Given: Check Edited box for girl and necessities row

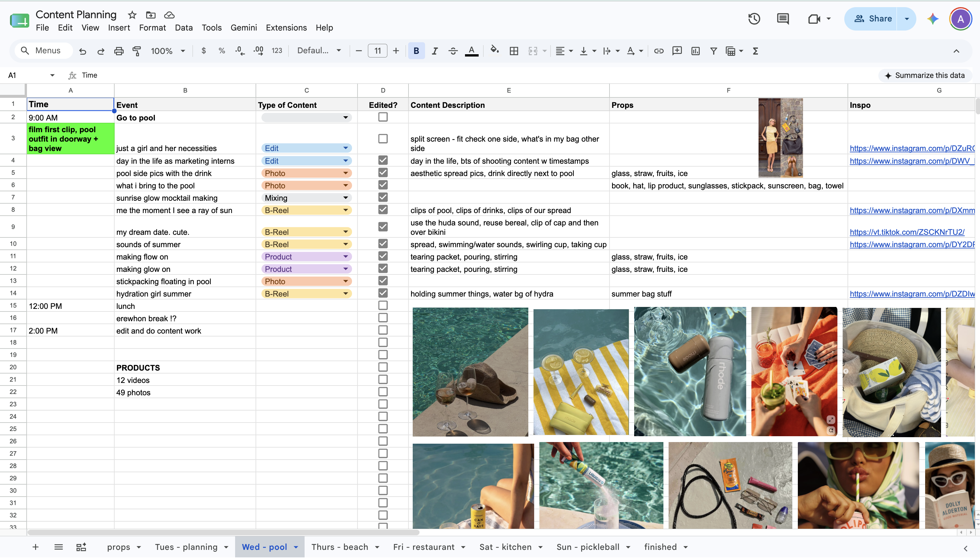Looking at the screenshot, I should pyautogui.click(x=383, y=138).
